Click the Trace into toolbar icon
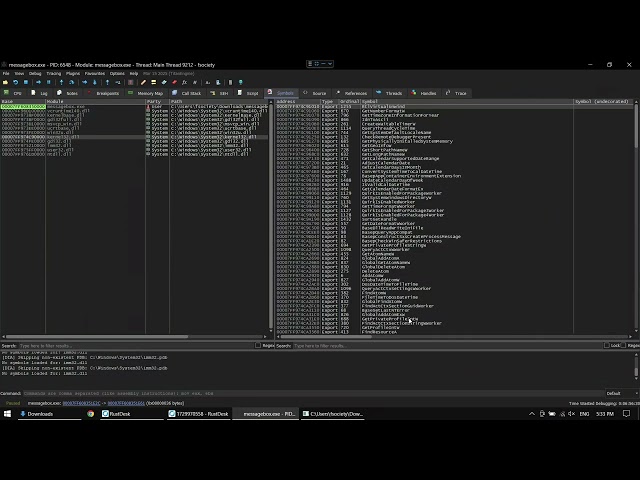 click(84, 82)
